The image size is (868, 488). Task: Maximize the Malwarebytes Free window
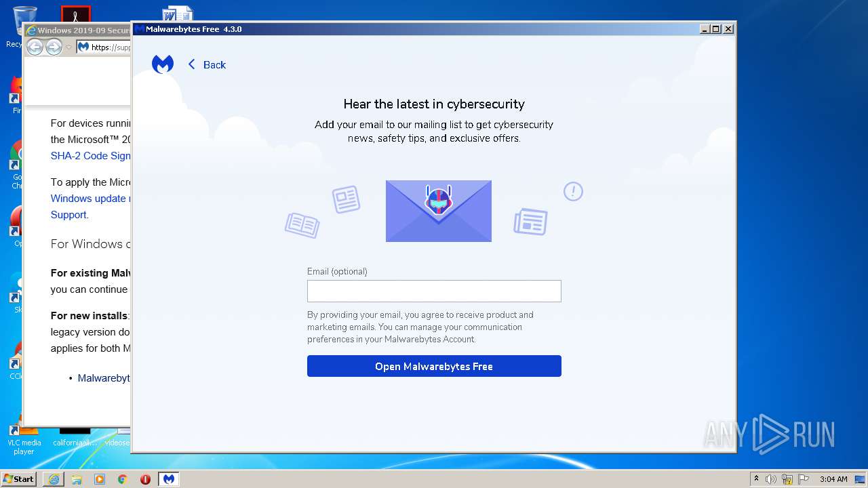716,29
